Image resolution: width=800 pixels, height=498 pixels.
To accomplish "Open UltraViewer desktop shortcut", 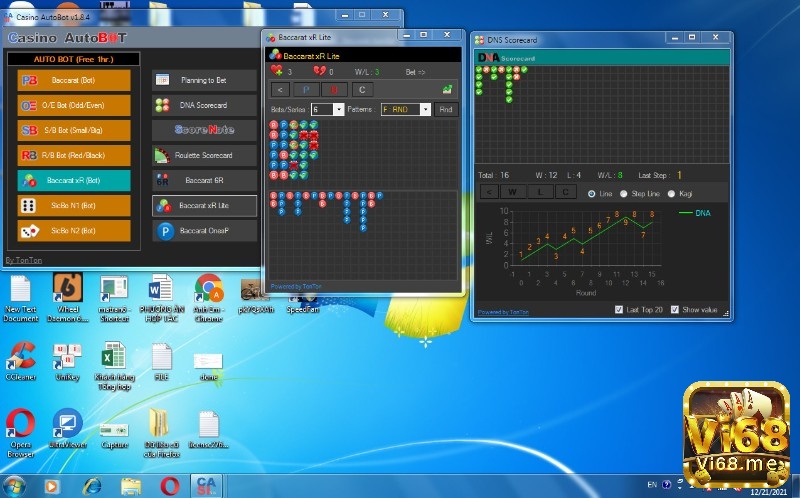I will pos(67,429).
